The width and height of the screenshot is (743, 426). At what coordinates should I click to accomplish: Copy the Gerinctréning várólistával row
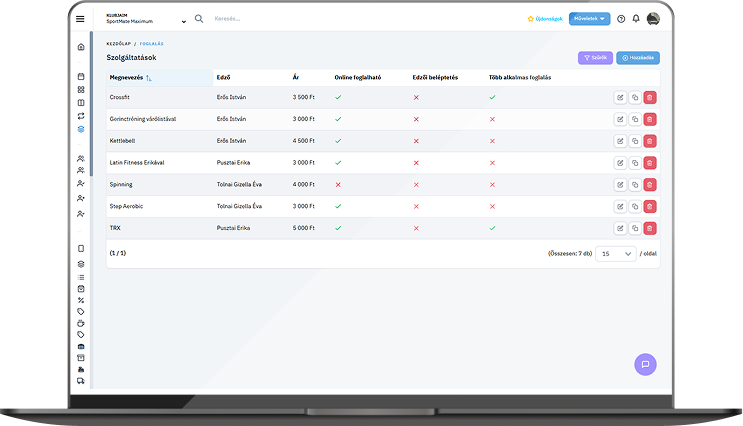(635, 119)
